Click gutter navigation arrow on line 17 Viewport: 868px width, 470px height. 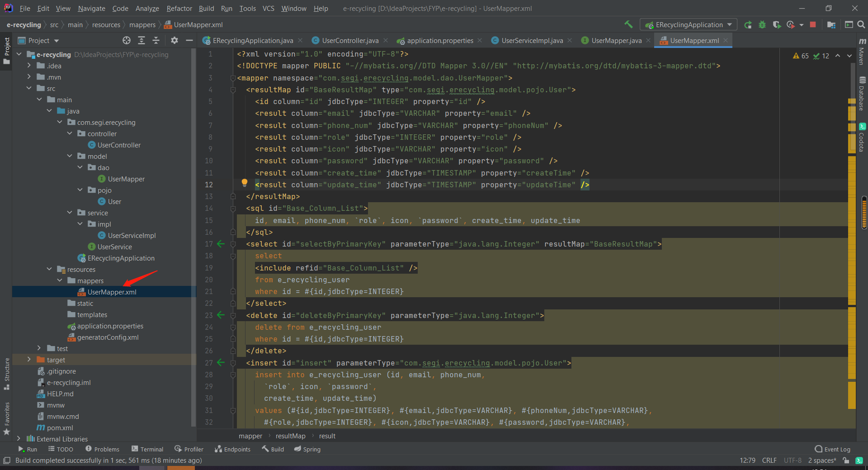[221, 244]
